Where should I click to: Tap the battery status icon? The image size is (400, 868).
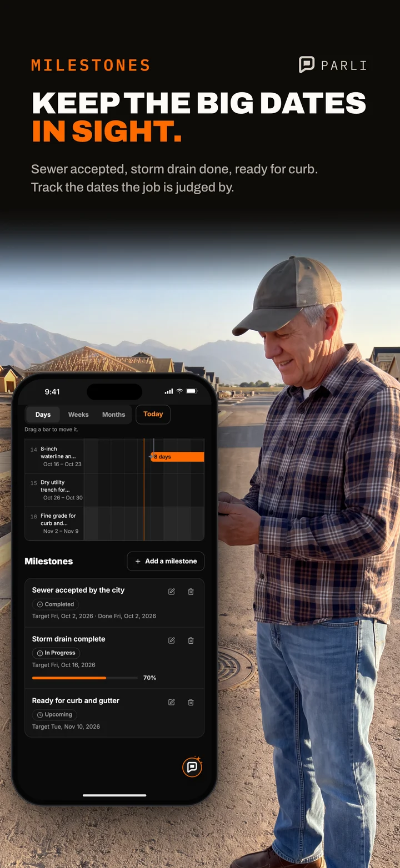[x=192, y=391]
